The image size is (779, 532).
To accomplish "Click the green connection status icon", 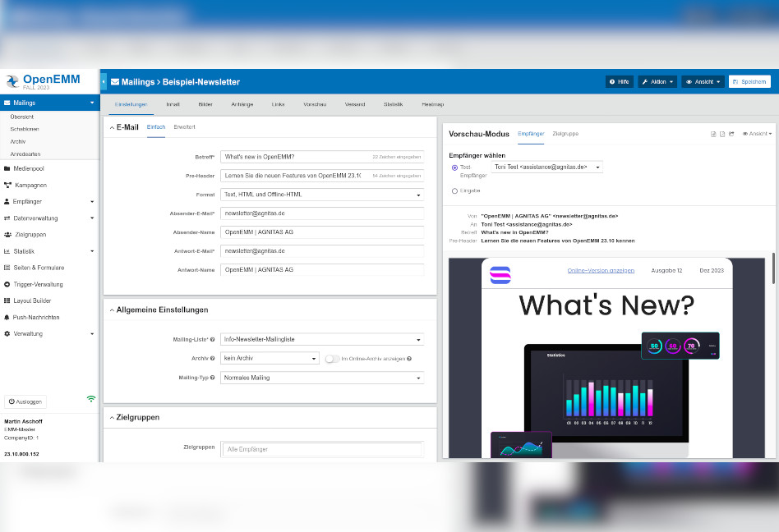I will pyautogui.click(x=91, y=398).
